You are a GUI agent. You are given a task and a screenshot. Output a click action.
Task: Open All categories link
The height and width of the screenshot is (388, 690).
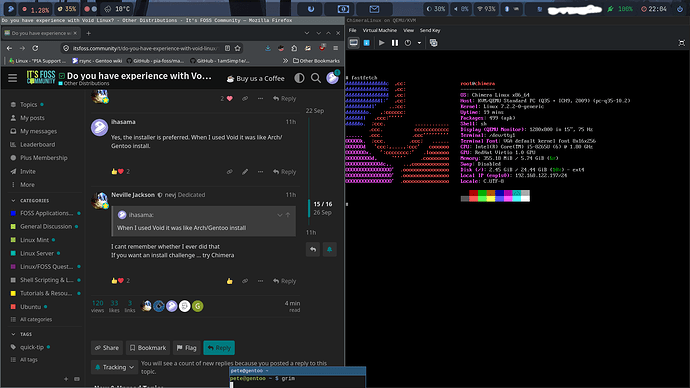[x=36, y=319]
